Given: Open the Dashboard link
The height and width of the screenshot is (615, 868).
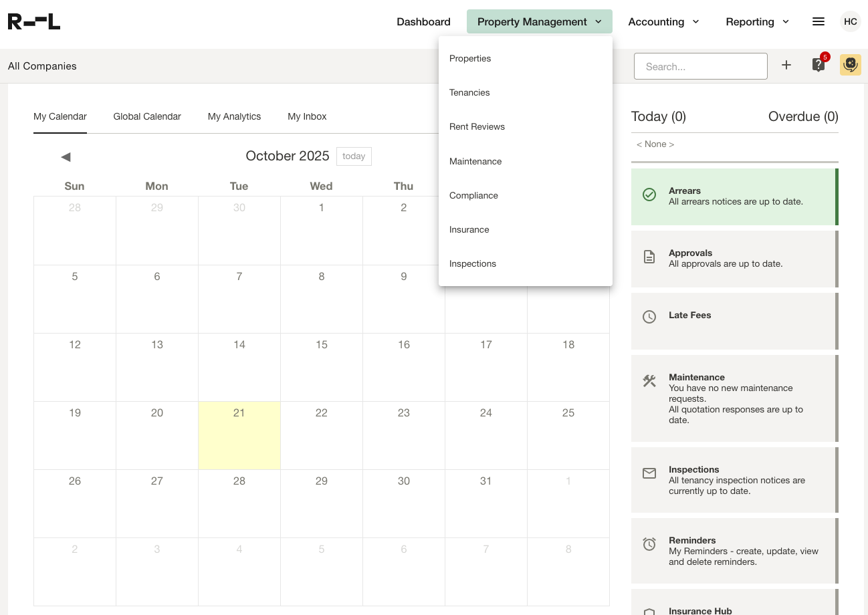Looking at the screenshot, I should pos(423,21).
